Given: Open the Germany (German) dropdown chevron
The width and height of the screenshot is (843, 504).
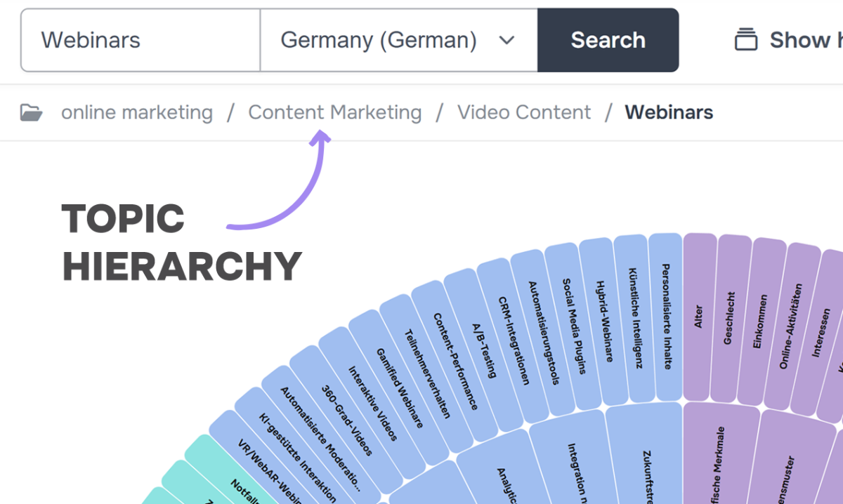Looking at the screenshot, I should [507, 40].
